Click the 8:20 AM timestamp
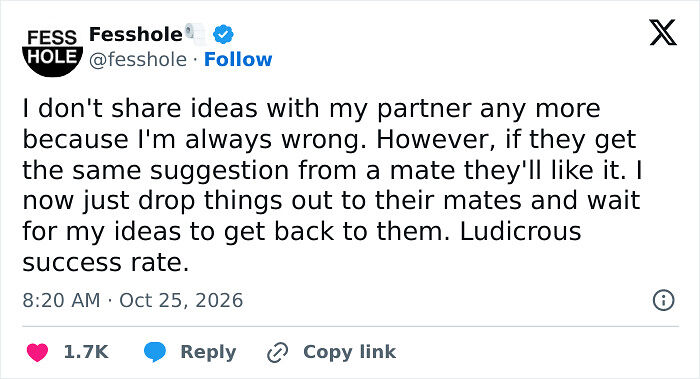This screenshot has width=700, height=379. [62, 300]
